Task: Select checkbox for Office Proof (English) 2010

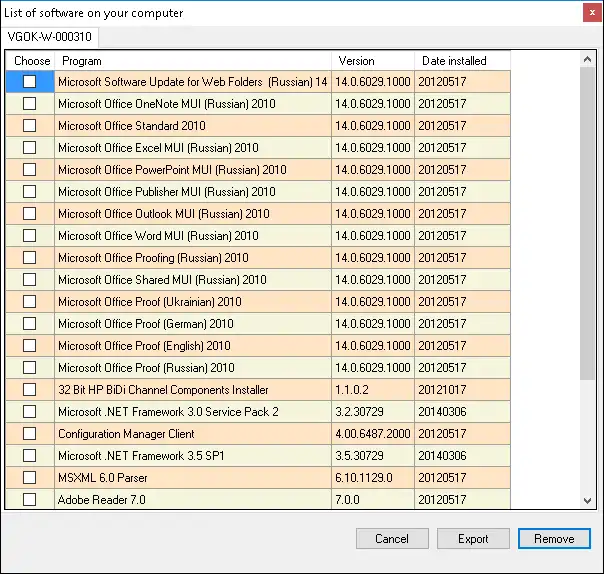Action: 30,346
